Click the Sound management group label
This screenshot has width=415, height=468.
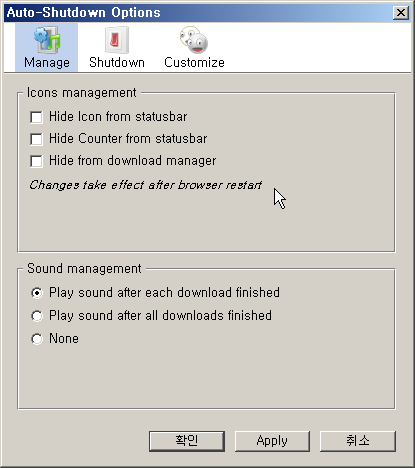84,269
